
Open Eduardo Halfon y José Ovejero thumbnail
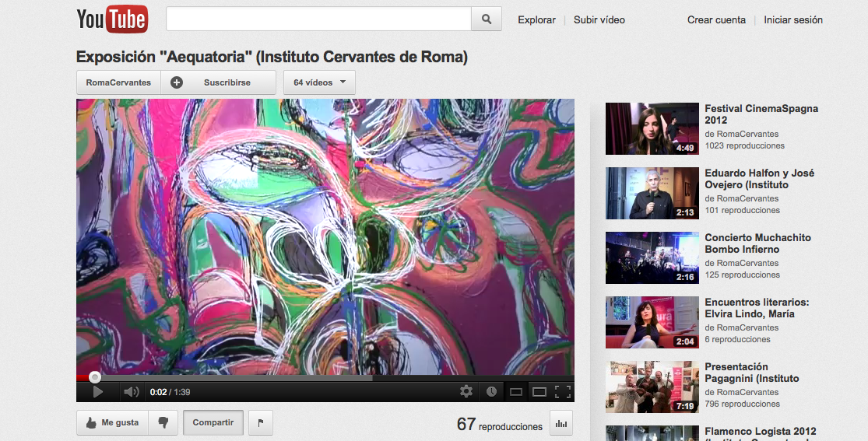tap(652, 193)
